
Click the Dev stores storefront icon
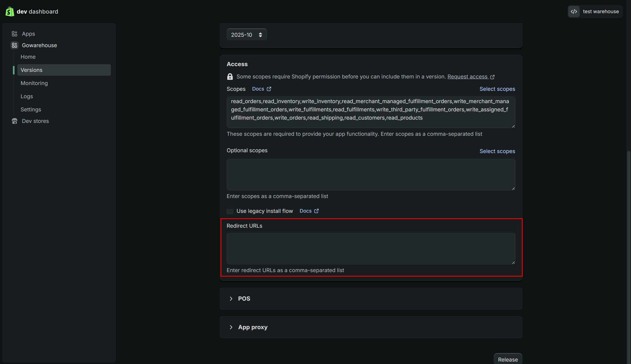15,121
